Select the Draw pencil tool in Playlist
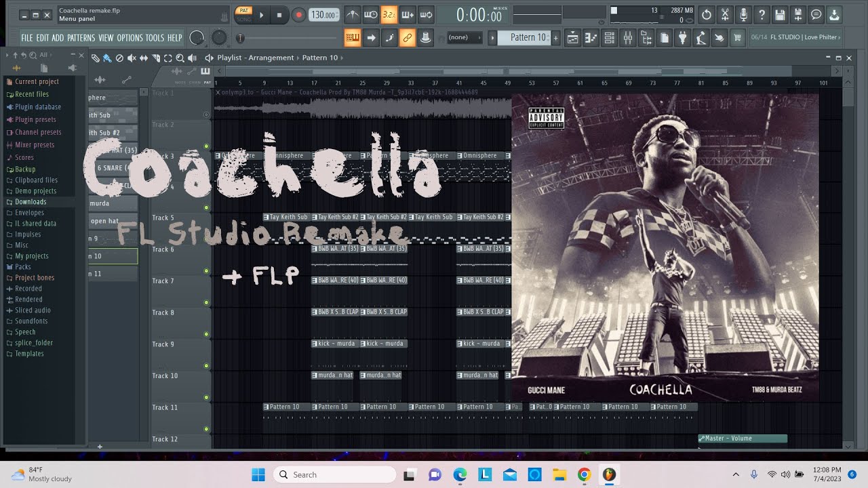Viewport: 868px width, 488px height. click(96, 58)
